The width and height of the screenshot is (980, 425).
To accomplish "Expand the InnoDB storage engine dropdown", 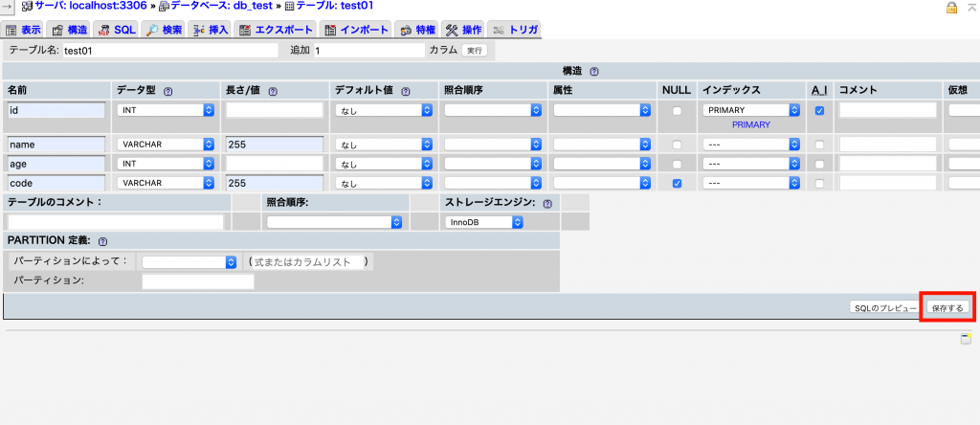I will (484, 222).
